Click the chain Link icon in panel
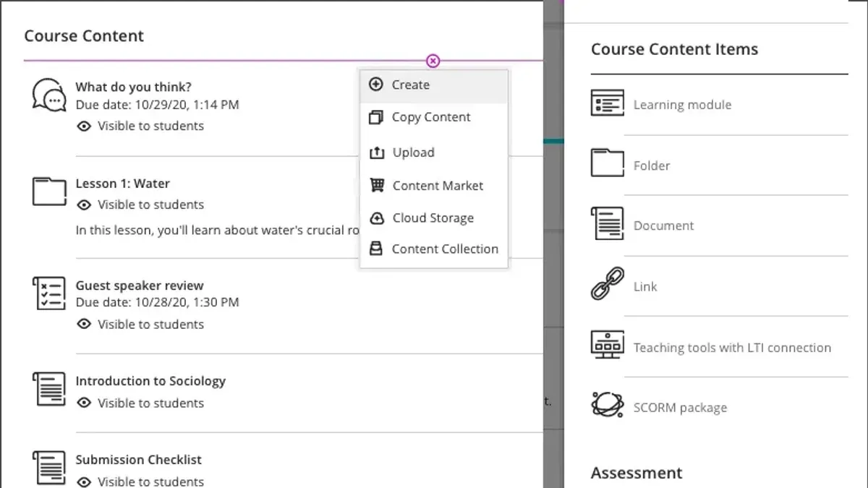Screen dimensions: 868x488 tap(607, 283)
